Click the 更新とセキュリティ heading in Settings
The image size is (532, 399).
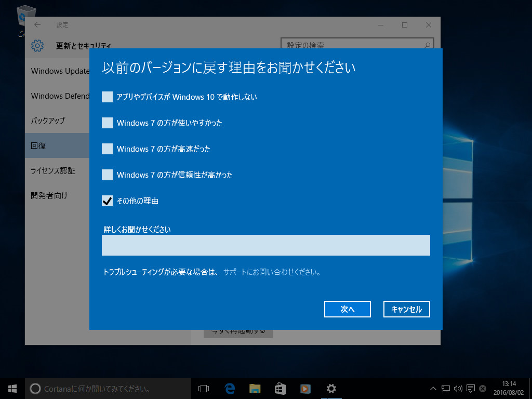[x=84, y=46]
